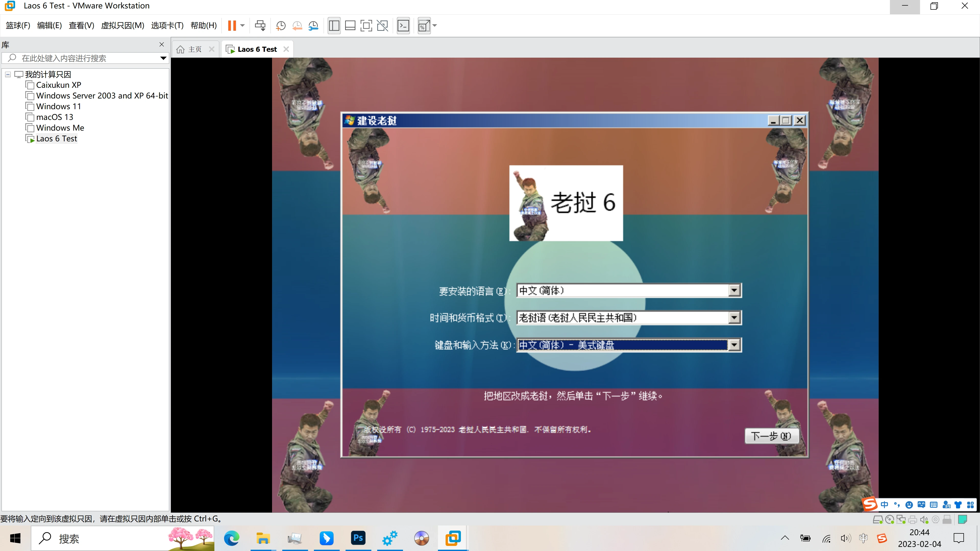Open Photoshop from the taskbar
The width and height of the screenshot is (980, 551).
tap(358, 539)
